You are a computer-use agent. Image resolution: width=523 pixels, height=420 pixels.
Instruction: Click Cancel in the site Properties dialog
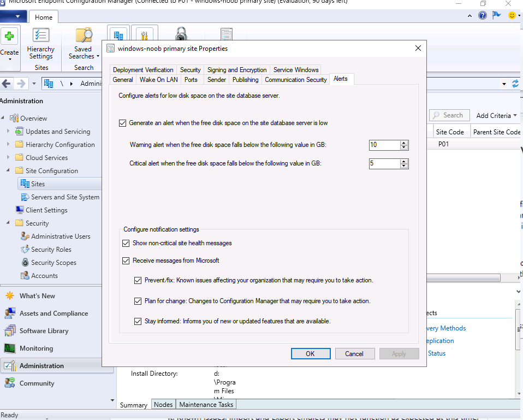tap(354, 353)
